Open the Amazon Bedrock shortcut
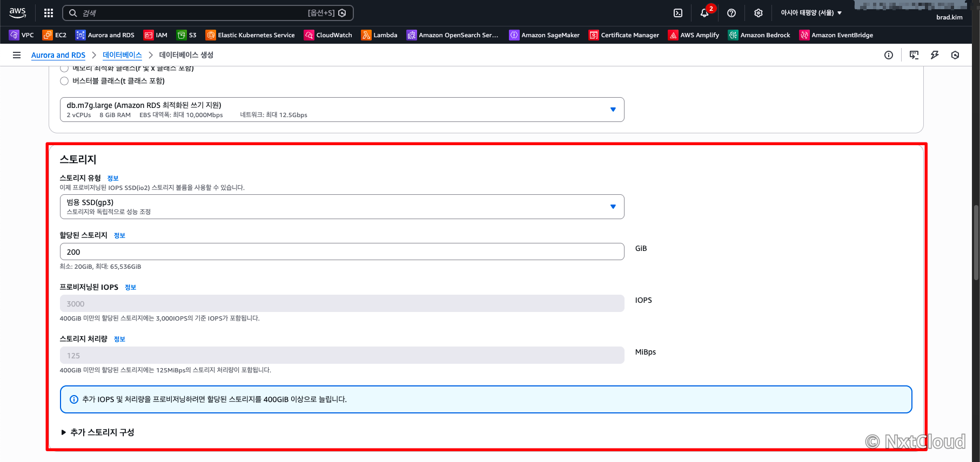Screen dimensions: 980x462 point(759,35)
